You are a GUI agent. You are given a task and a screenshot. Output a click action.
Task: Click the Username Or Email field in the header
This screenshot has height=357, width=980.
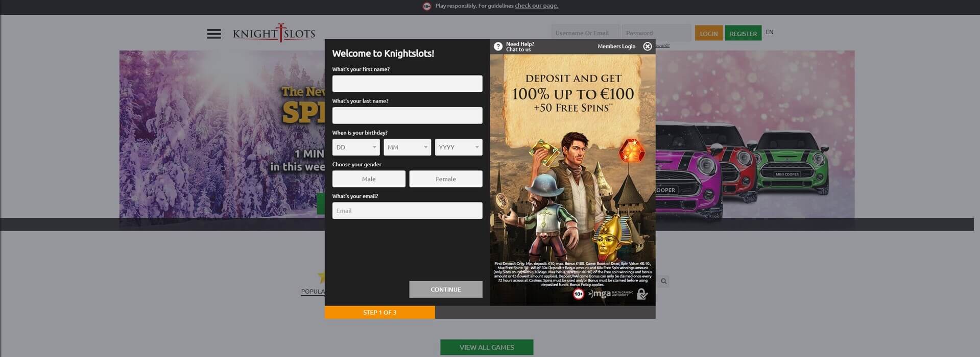[585, 33]
